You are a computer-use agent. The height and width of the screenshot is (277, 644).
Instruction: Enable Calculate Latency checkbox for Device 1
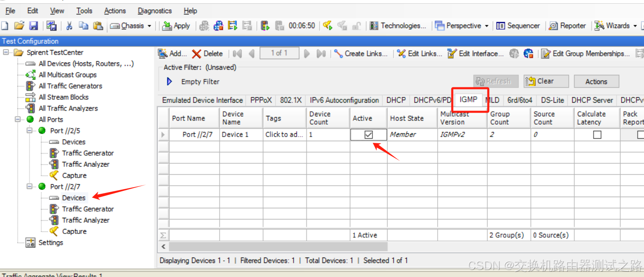click(597, 135)
